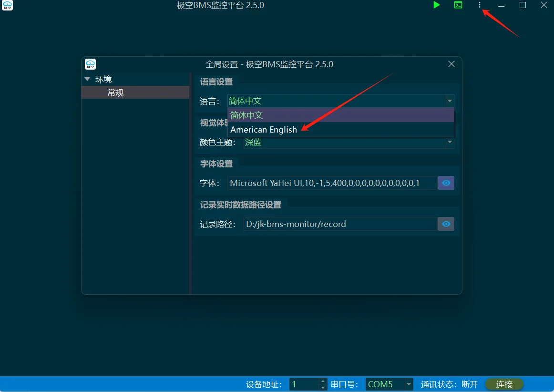This screenshot has height=392, width=554.
Task: Click the cloud logo in settings dialog
Action: [91, 64]
